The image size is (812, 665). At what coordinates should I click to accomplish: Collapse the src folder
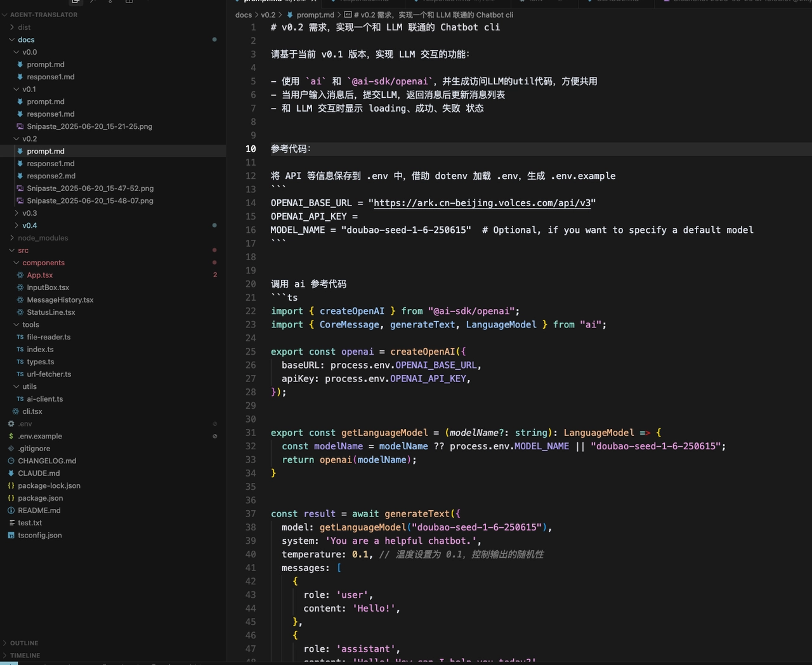(x=11, y=250)
